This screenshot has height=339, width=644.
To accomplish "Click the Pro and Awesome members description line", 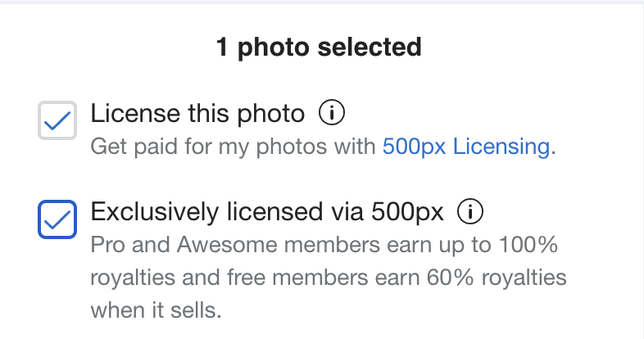I will [324, 245].
